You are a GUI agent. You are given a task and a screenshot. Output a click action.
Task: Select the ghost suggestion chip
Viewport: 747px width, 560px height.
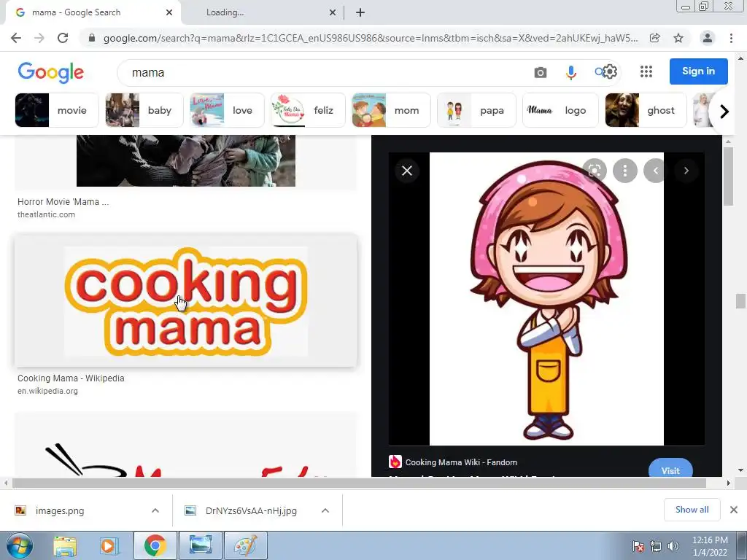pos(646,111)
